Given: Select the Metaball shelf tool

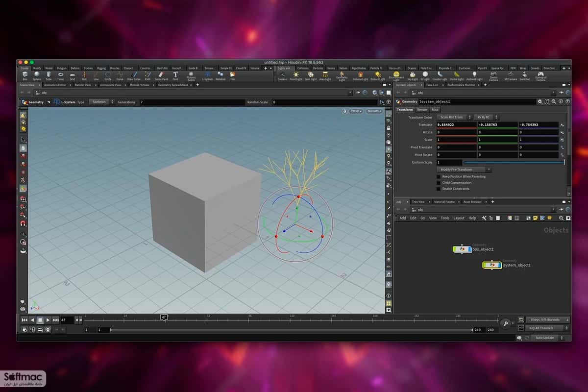Looking at the screenshot, I should tap(220, 75).
